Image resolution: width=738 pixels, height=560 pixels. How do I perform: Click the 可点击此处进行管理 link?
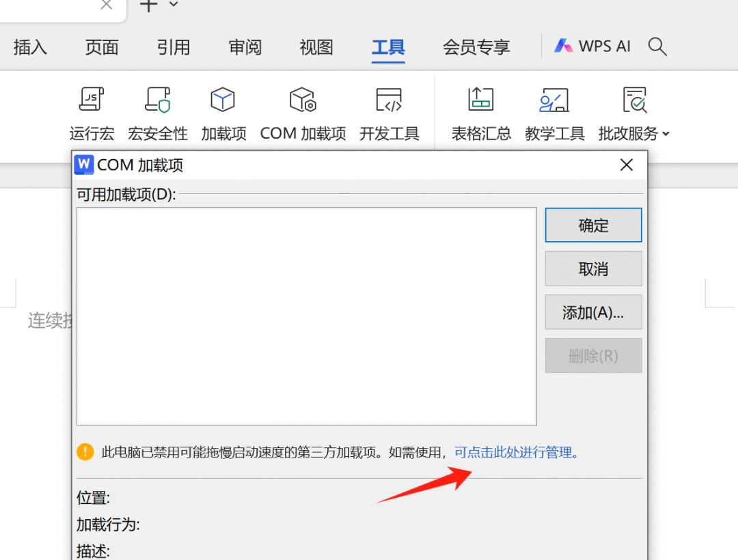click(515, 452)
